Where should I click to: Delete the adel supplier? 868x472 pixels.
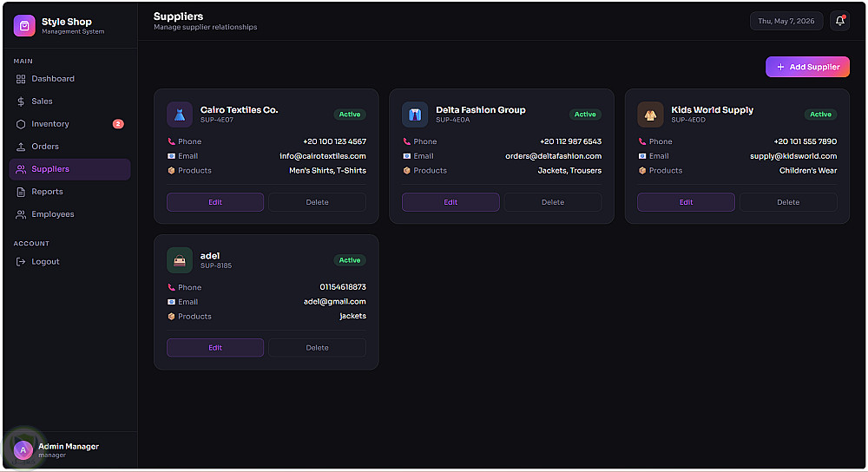[x=317, y=348]
